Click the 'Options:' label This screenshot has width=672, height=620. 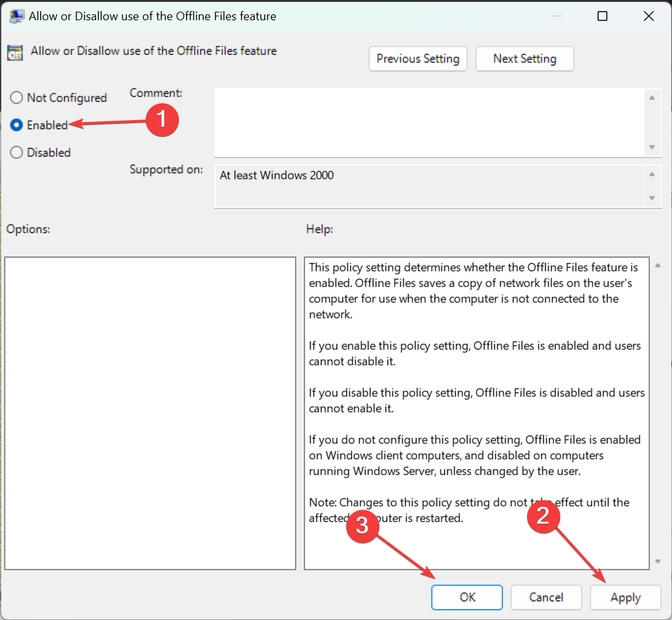tap(28, 229)
